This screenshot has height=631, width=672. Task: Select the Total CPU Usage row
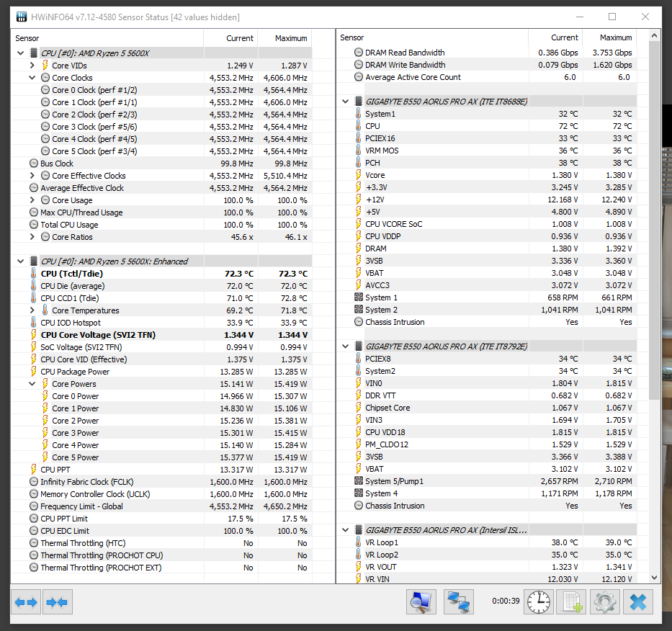coord(161,225)
